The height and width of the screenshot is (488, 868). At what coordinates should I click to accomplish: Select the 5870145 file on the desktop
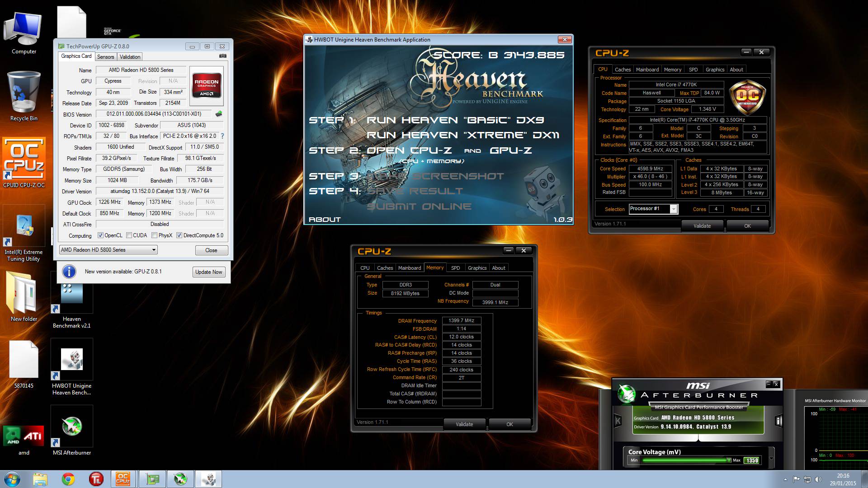click(24, 364)
